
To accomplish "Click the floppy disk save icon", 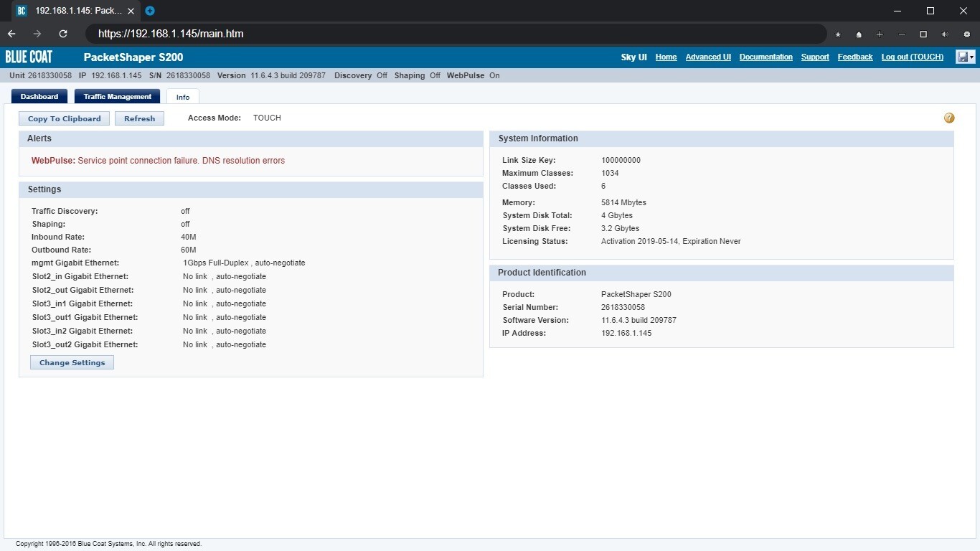I will coord(962,57).
